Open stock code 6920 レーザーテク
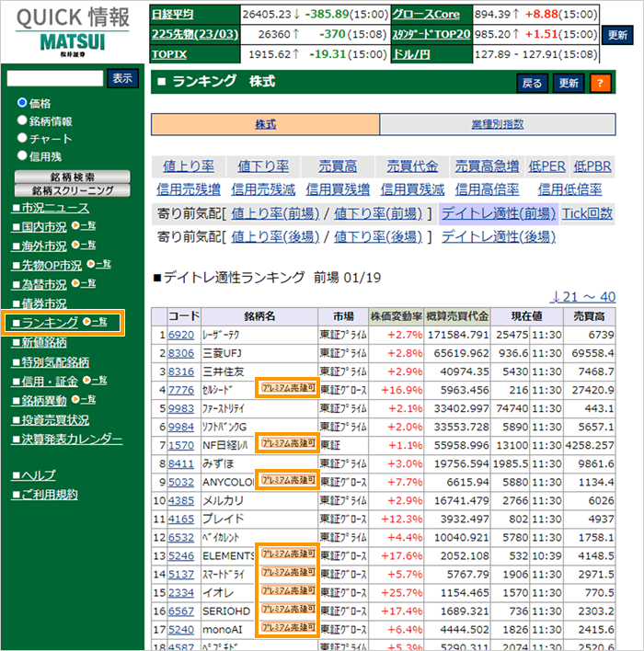 click(181, 335)
